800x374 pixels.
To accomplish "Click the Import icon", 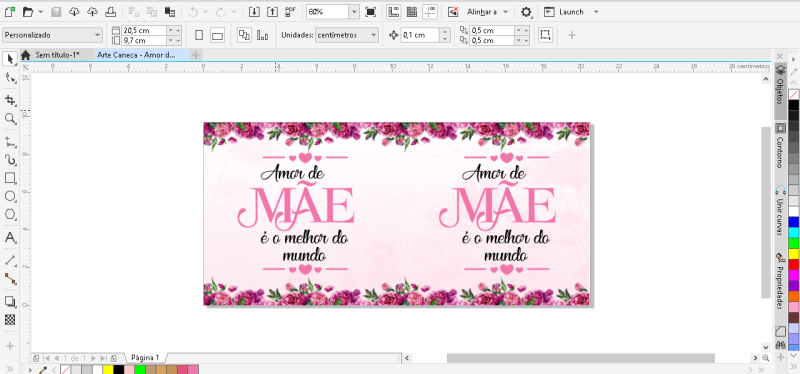I will [255, 11].
